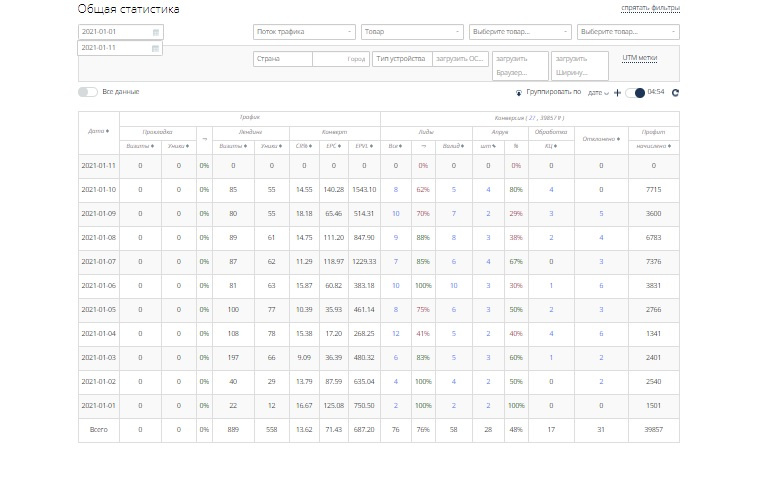Click profit value 1341 in 2021-01-04 row
The height and width of the screenshot is (481, 781).
653,334
